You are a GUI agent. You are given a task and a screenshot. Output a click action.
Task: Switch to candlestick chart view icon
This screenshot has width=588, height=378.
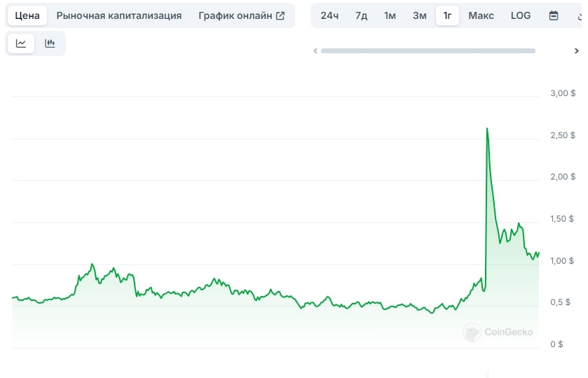click(x=50, y=43)
